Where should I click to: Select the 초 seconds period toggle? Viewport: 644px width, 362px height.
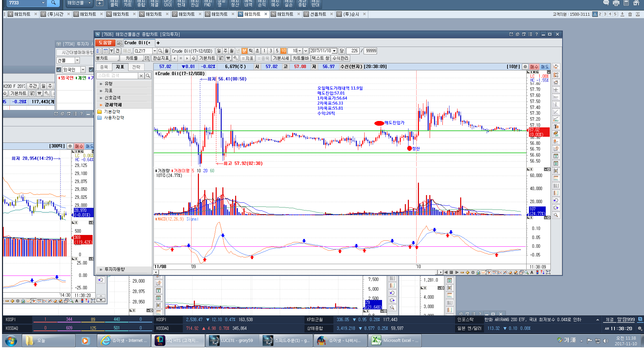click(257, 51)
